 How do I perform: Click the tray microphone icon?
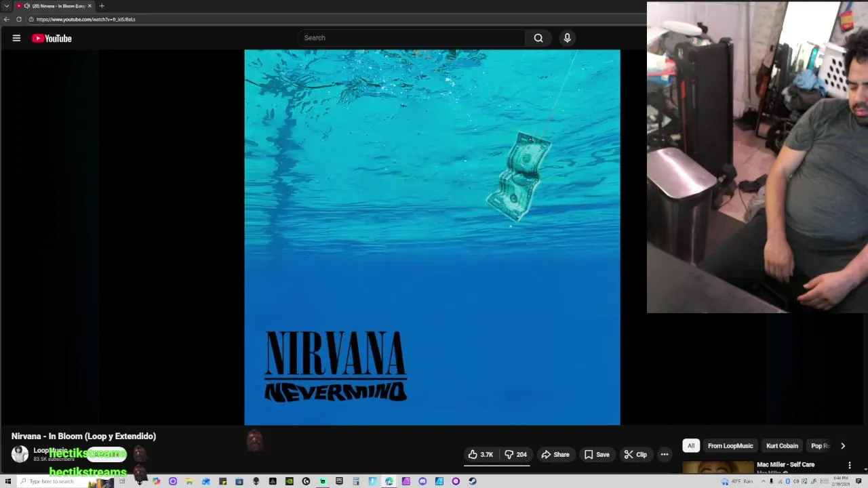(x=771, y=481)
